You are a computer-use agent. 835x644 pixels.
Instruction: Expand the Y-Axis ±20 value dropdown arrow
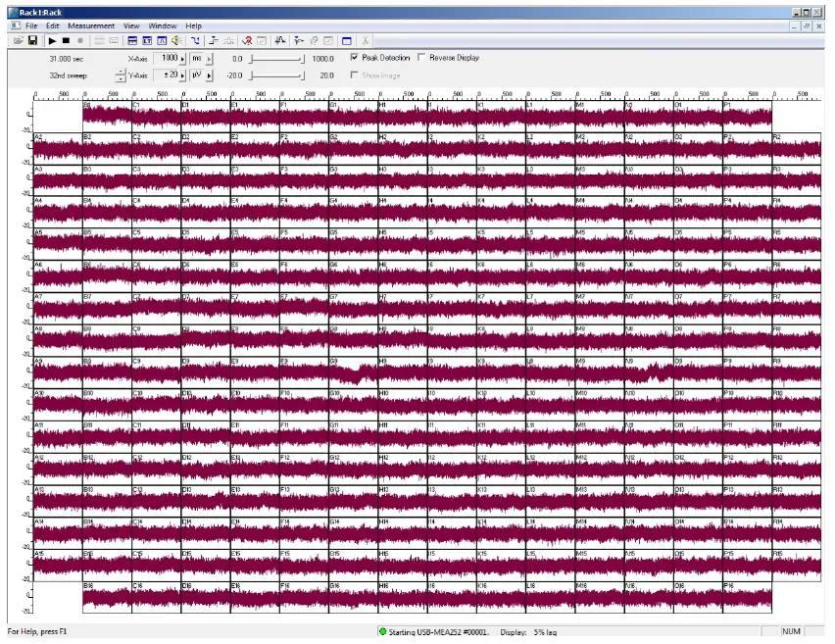[182, 75]
